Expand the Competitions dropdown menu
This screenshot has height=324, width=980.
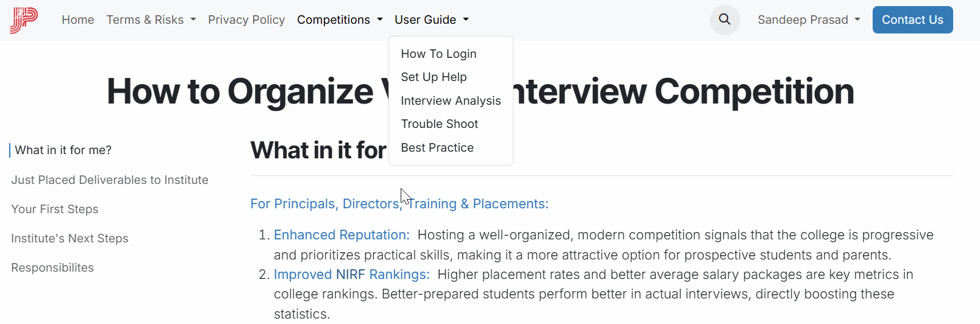[x=340, y=20]
